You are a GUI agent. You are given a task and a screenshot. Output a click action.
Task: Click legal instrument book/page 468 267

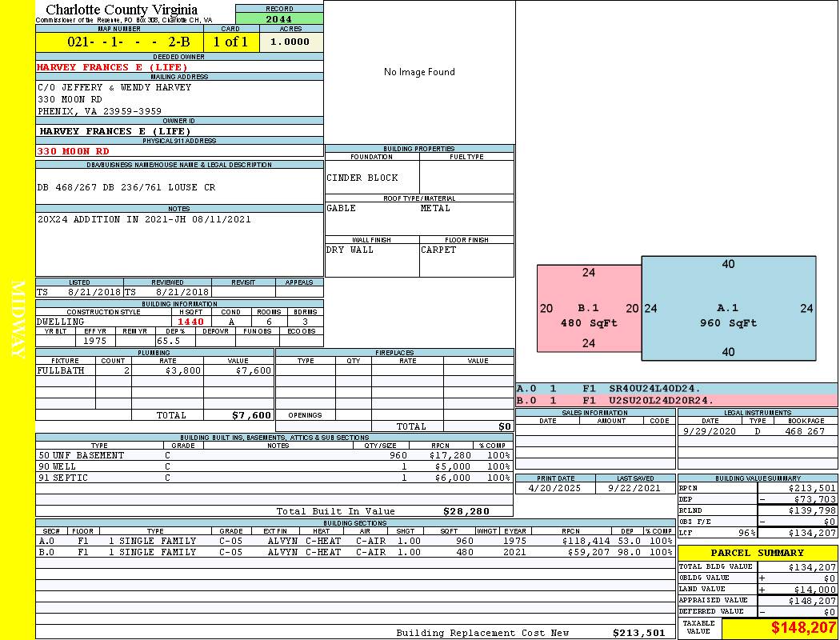pyautogui.click(x=804, y=431)
